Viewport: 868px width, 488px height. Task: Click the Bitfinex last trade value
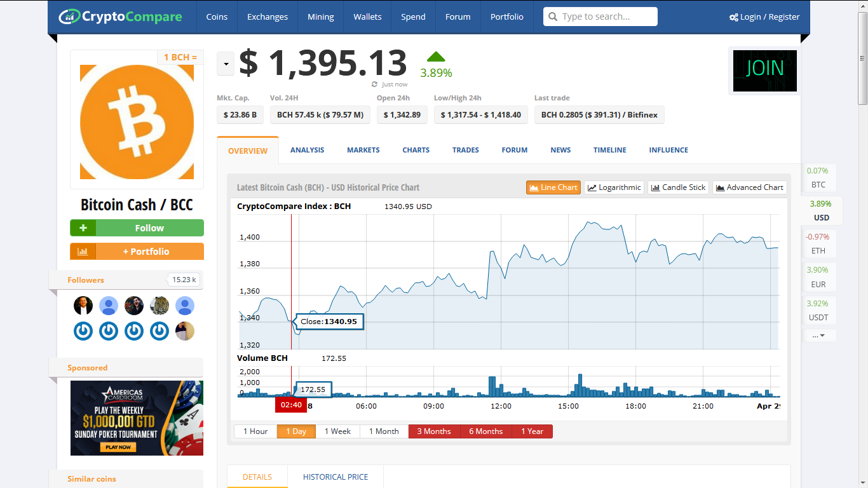coord(599,115)
